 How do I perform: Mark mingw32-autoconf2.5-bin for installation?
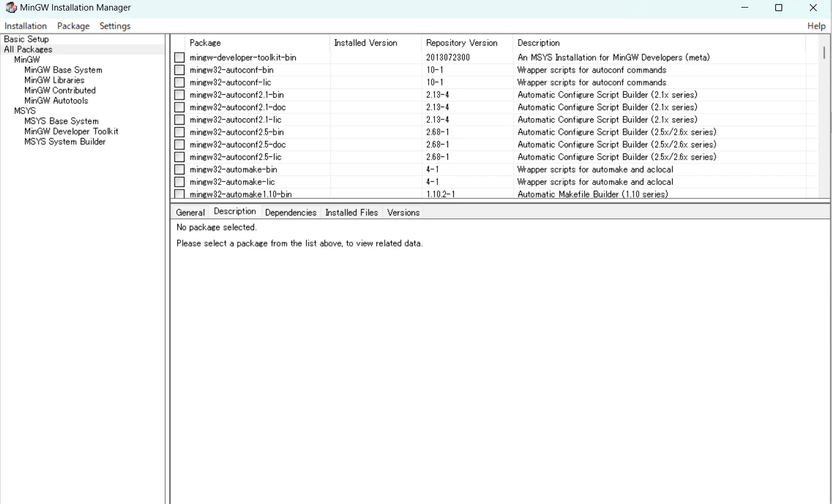click(x=179, y=132)
